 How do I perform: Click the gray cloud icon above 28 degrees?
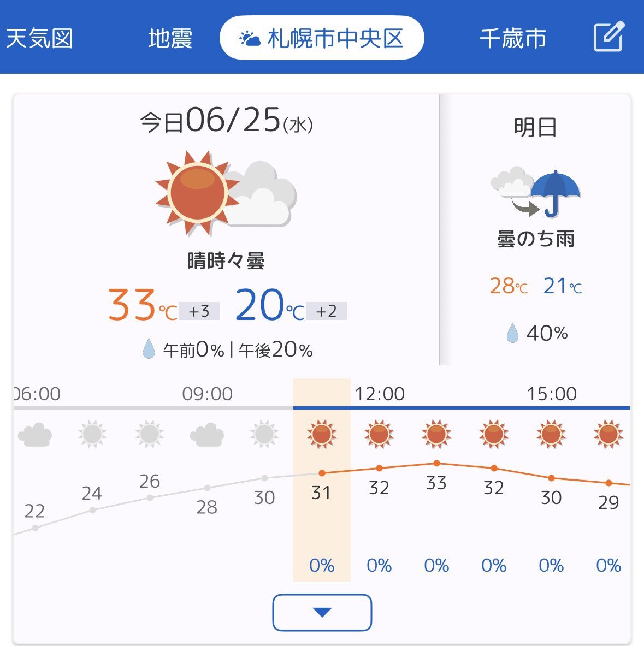[207, 435]
